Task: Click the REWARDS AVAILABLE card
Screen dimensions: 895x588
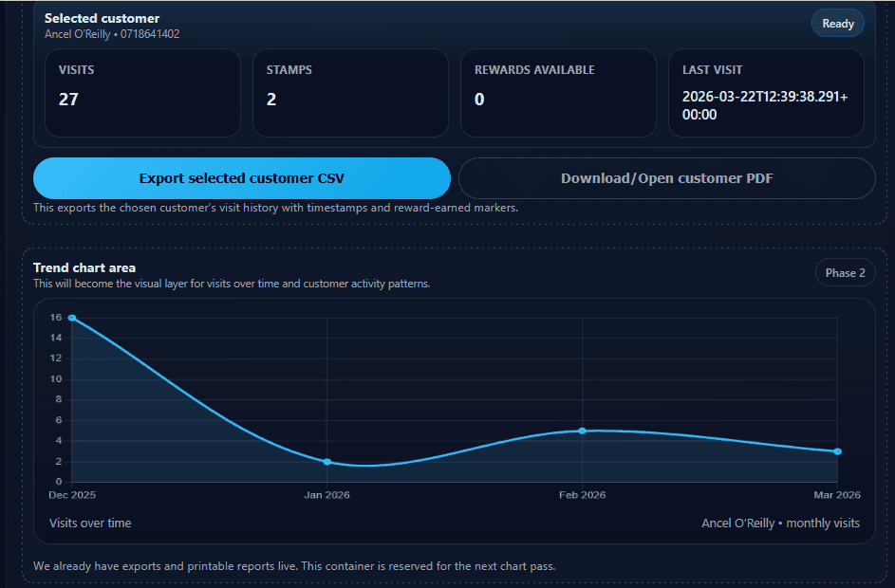Action: (558, 93)
